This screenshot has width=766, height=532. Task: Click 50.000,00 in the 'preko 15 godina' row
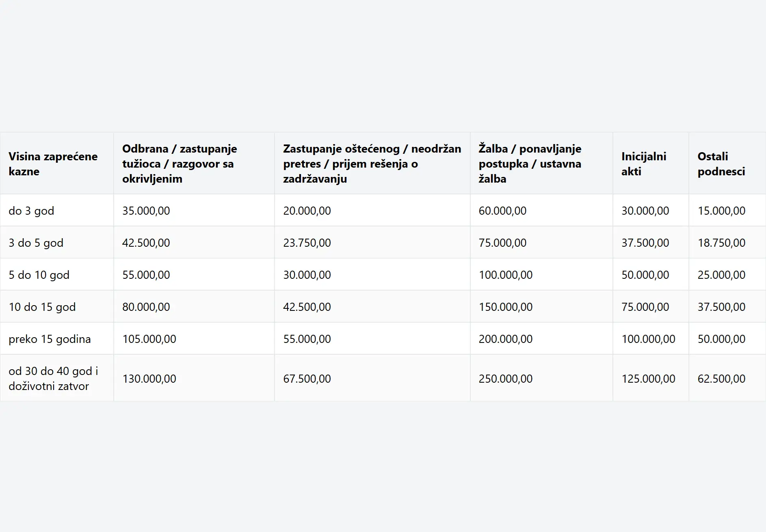(722, 339)
